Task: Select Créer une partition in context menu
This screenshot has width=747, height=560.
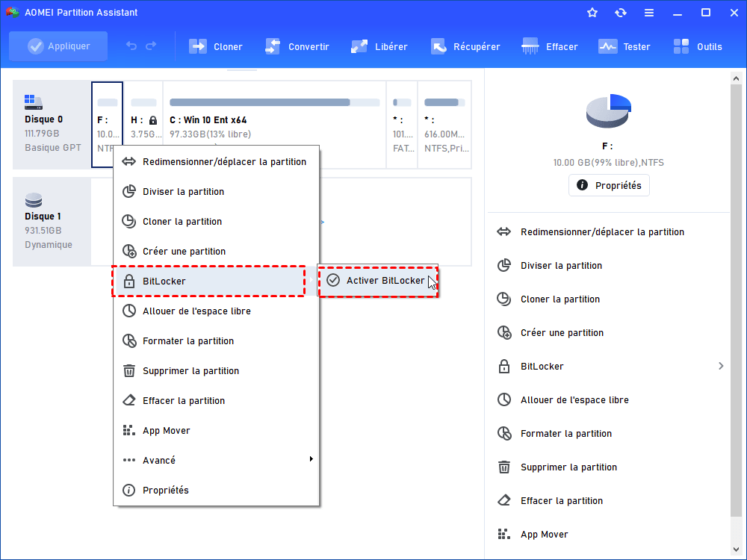Action: tap(217, 252)
